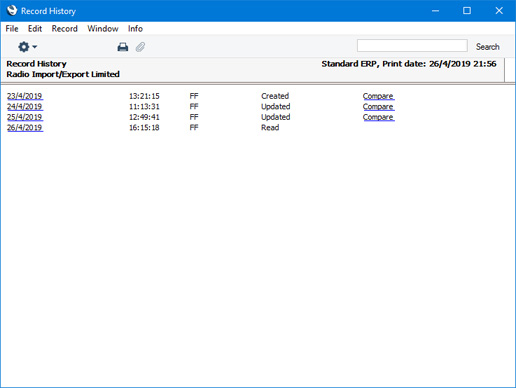The width and height of the screenshot is (516, 388).
Task: Open the Record menu
Action: (64, 29)
